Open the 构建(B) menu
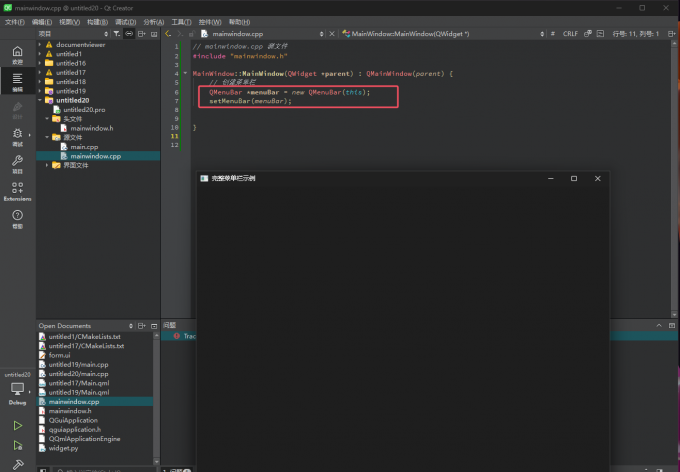The image size is (680, 472). coord(98,21)
